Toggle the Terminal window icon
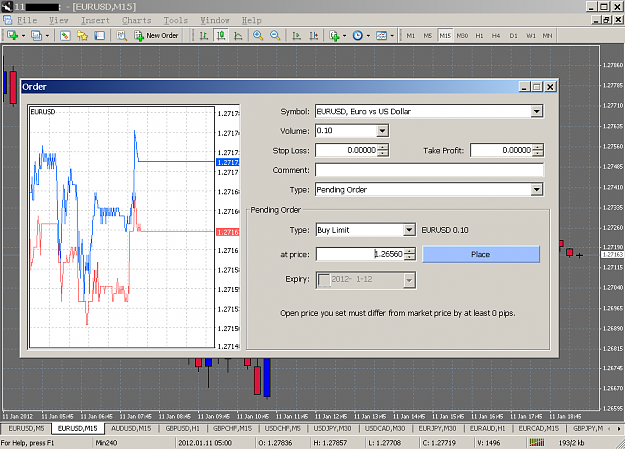This screenshot has height=449, width=625. click(100, 35)
